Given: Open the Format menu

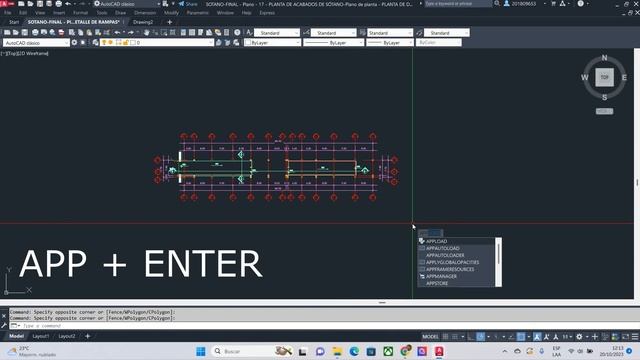Looking at the screenshot, I should [80, 13].
